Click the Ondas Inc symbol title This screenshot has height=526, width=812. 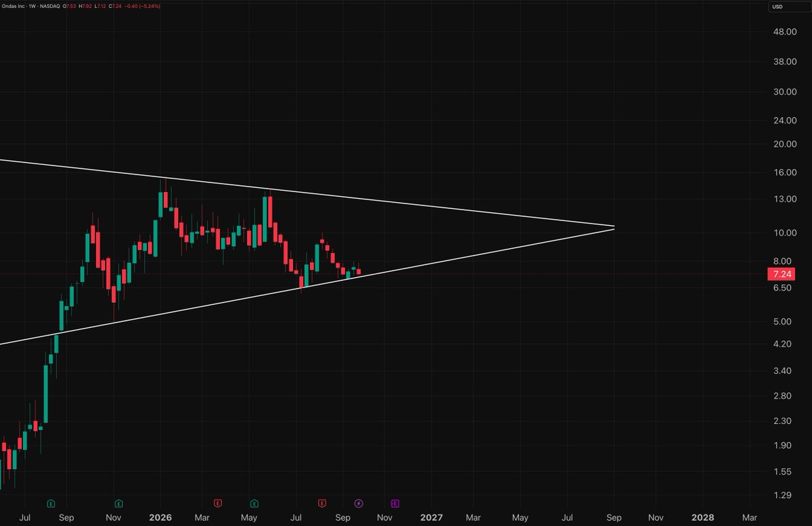pyautogui.click(x=14, y=6)
